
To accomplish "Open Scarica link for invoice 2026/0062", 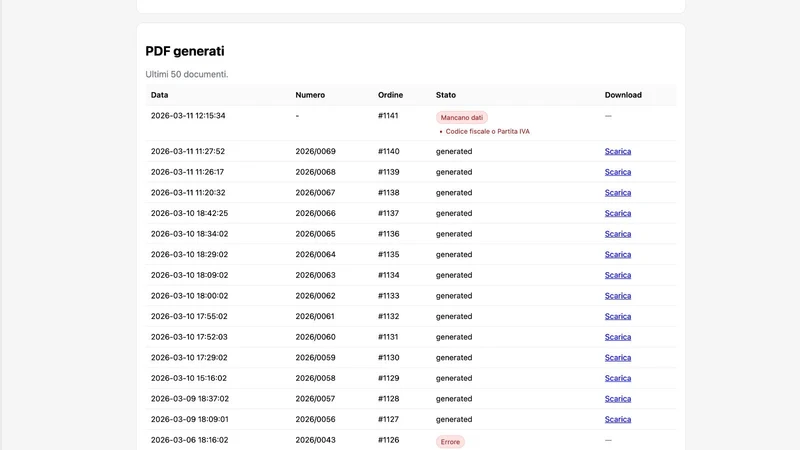I will pyautogui.click(x=618, y=296).
